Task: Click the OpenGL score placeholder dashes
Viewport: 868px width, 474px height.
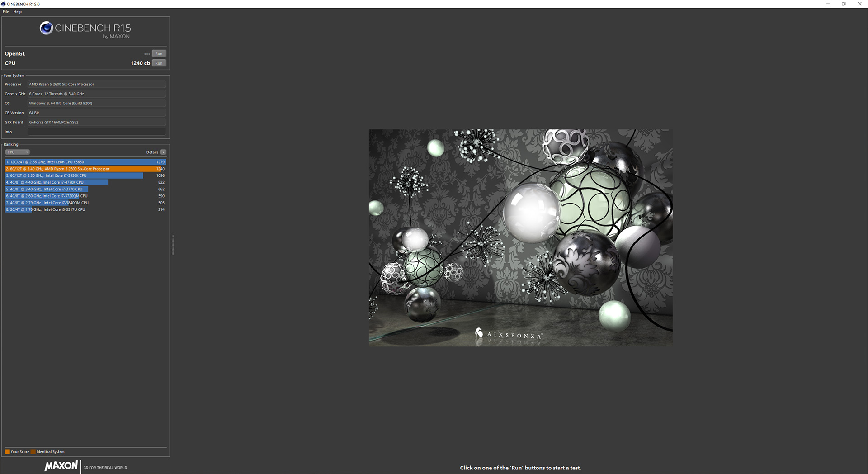Action: coord(147,54)
